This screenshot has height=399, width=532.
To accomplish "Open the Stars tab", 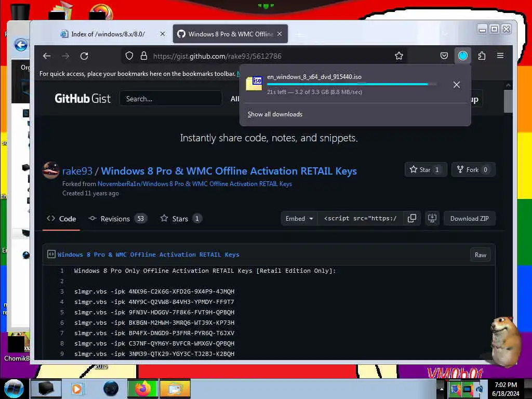I will point(181,219).
